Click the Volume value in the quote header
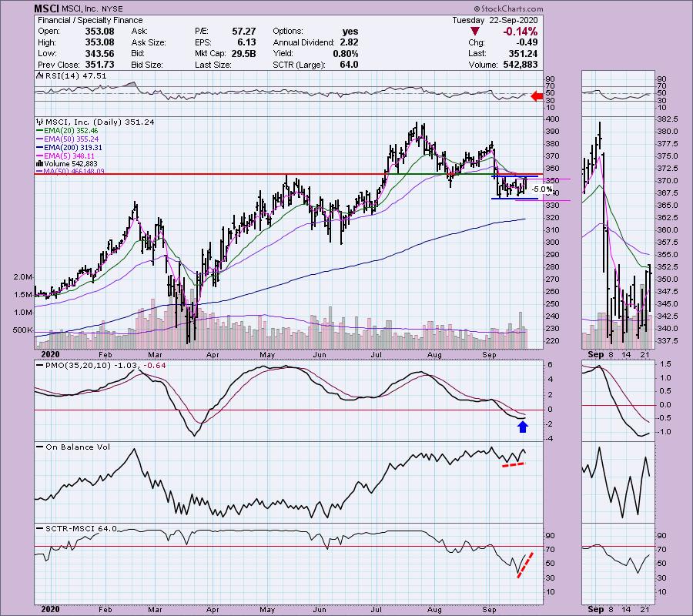This screenshot has height=616, width=693. tap(521, 65)
